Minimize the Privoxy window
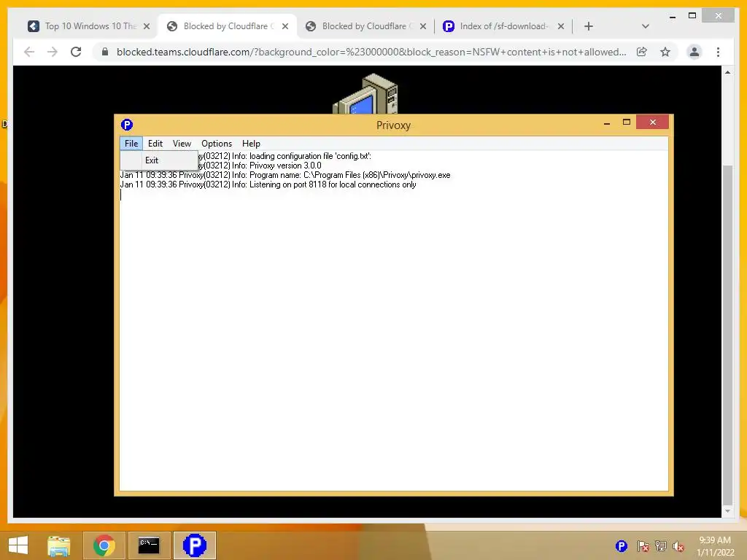The image size is (747, 560). [607, 122]
